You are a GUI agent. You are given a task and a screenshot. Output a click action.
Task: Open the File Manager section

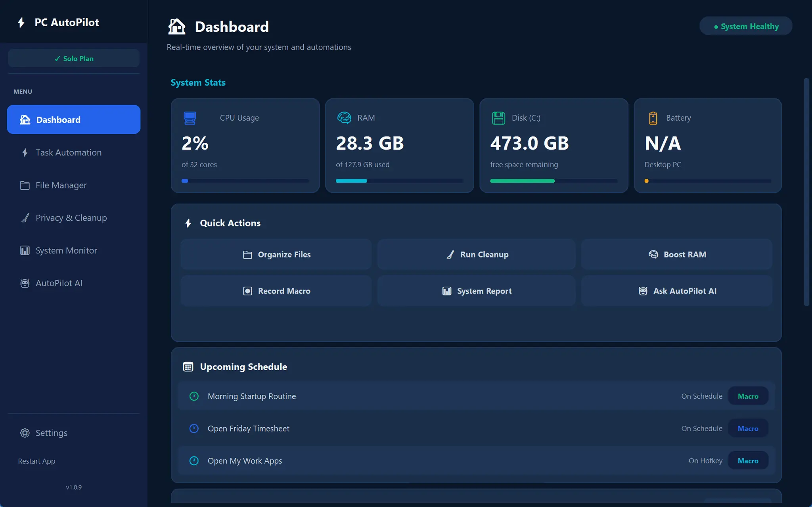(74, 185)
